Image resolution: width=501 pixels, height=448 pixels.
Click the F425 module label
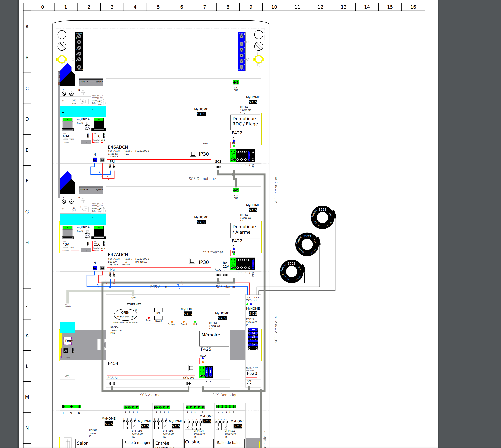coord(206,349)
